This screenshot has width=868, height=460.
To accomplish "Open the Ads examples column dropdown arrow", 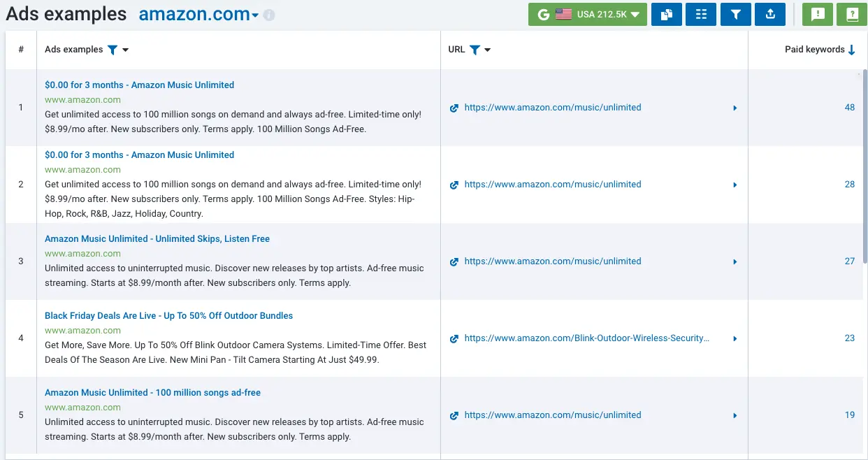I will click(124, 50).
